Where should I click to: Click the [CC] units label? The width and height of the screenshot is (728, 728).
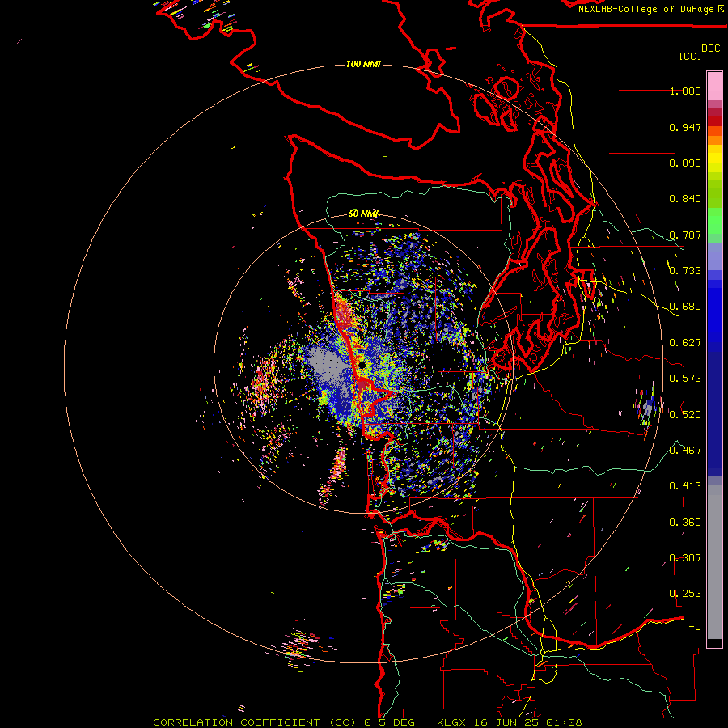pyautogui.click(x=691, y=56)
